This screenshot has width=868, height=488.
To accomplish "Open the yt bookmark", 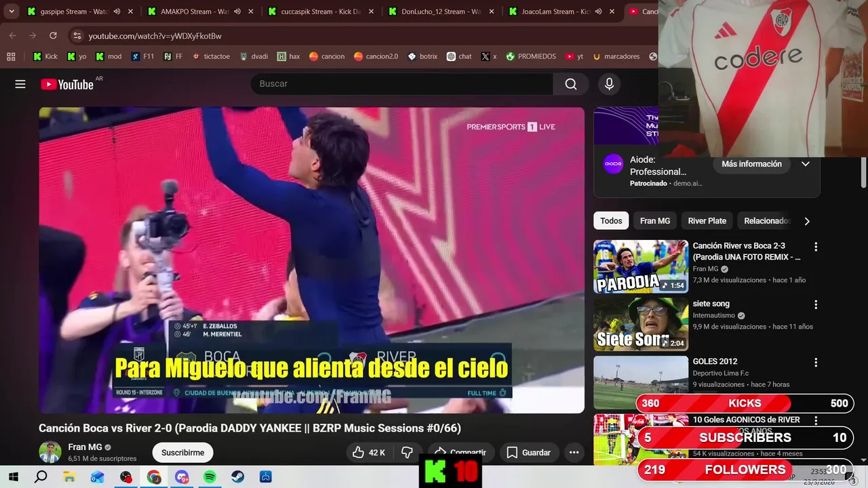I will (574, 56).
